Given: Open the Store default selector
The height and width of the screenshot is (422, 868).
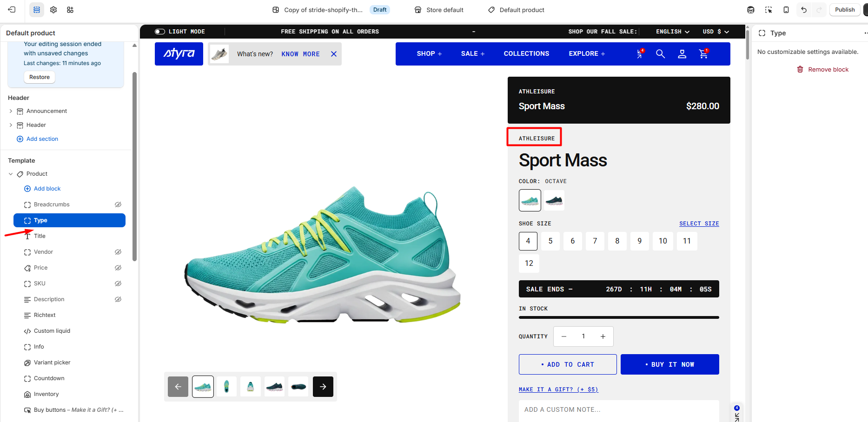Looking at the screenshot, I should coord(439,10).
